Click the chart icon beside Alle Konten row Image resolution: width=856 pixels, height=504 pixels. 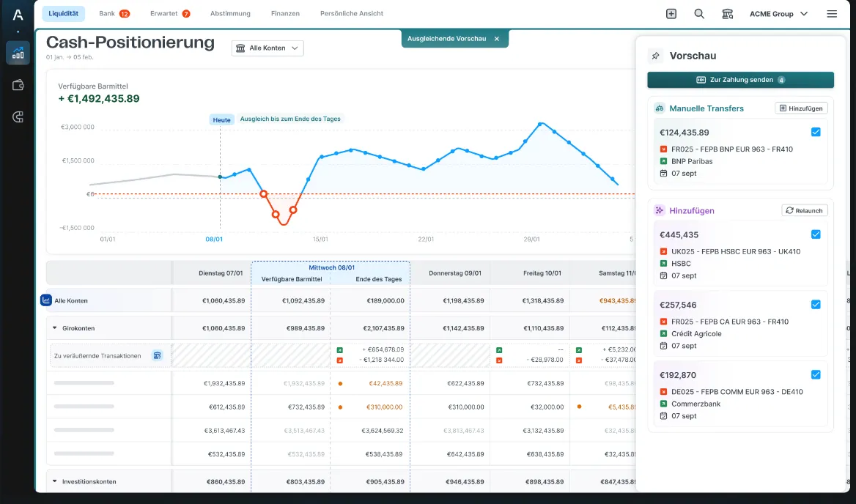46,300
